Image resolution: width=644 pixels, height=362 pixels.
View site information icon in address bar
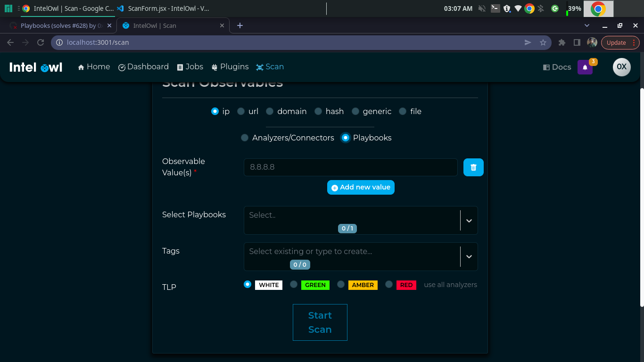point(59,42)
